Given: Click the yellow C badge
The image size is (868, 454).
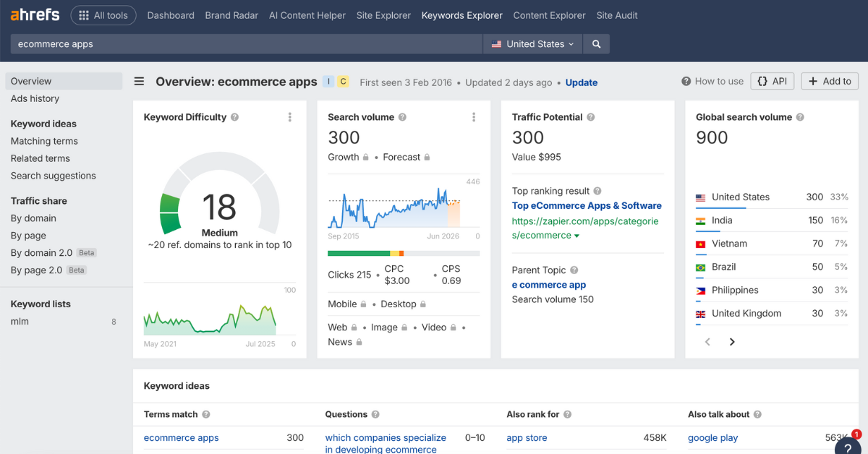Looking at the screenshot, I should 343,82.
